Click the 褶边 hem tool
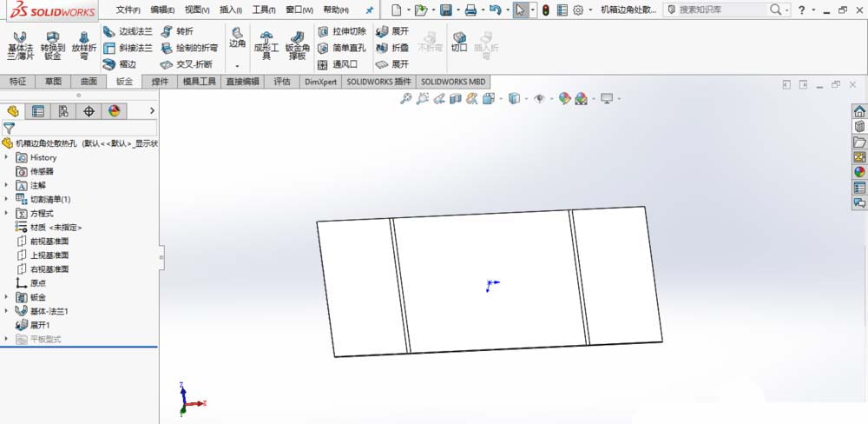This screenshot has width=868, height=424. [120, 64]
